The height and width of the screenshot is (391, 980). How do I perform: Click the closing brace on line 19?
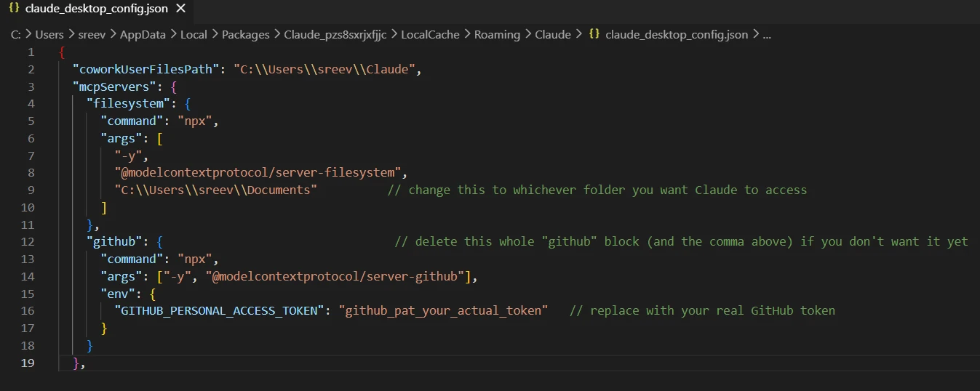click(x=76, y=363)
